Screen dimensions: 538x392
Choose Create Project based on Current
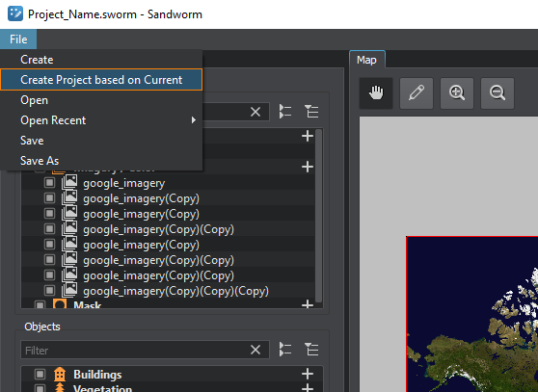click(101, 80)
